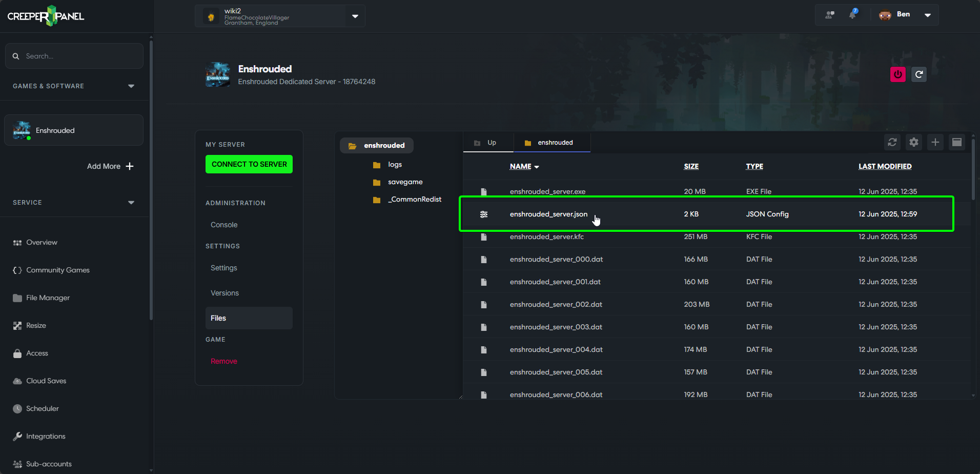
Task: Open the server selector dropdown wiki2
Action: point(280,16)
